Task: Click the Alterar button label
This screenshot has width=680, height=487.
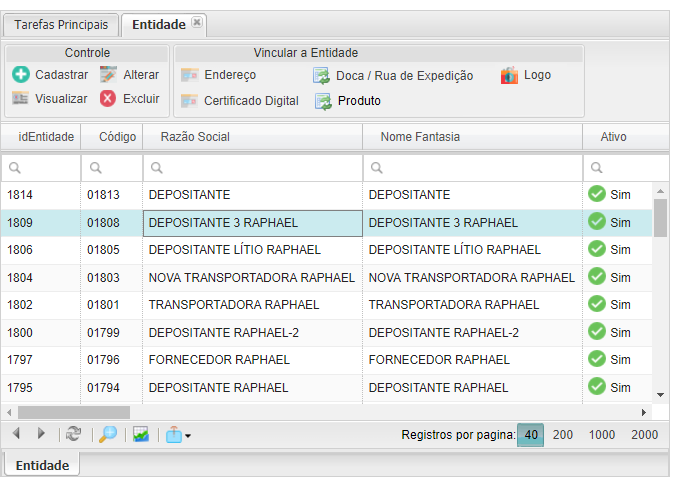Action: click(141, 75)
